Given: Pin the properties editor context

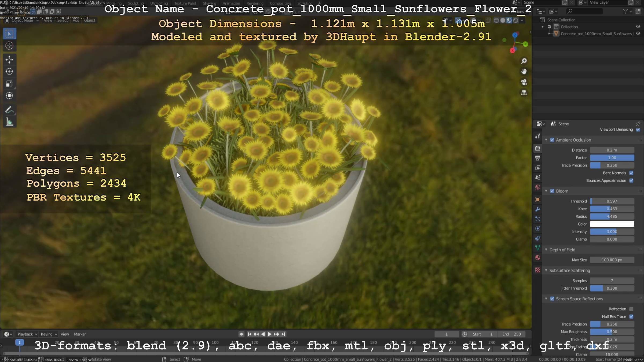Looking at the screenshot, I should coord(638,124).
